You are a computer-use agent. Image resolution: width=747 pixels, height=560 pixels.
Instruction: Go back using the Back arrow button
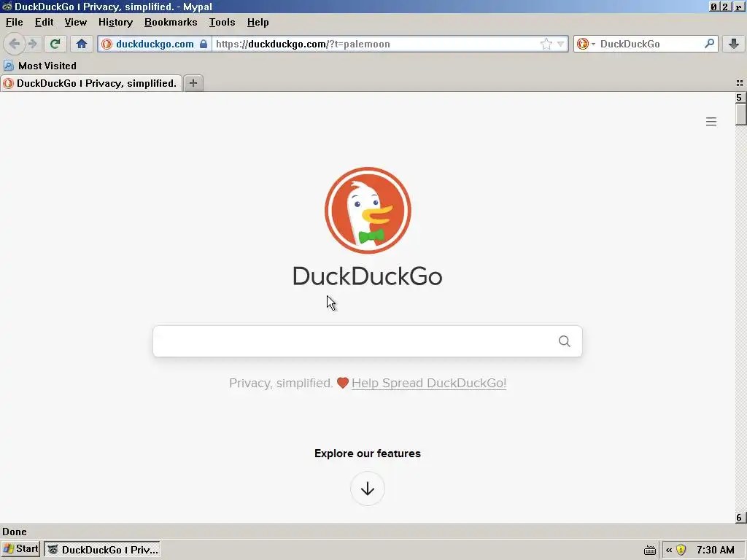[15, 44]
